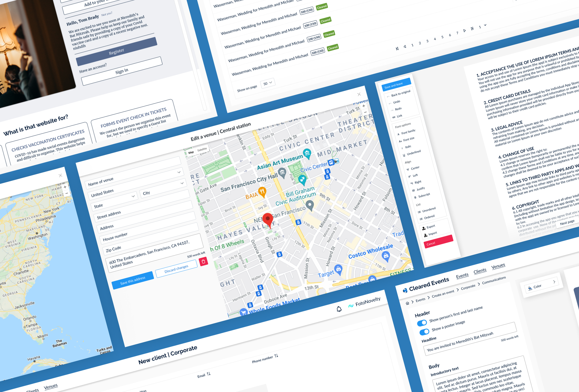Screen dimensions: 579x392
Task: Click the Discard changes button
Action: (176, 269)
